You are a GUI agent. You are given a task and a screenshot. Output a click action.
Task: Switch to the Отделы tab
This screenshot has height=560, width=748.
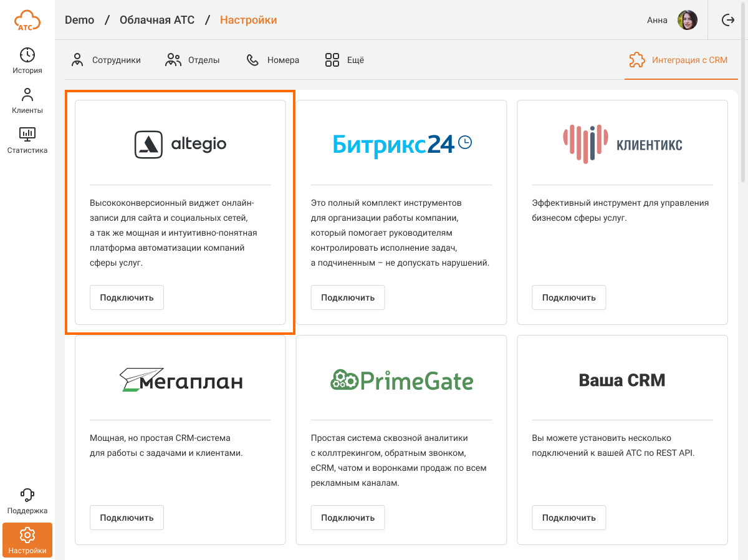193,60
